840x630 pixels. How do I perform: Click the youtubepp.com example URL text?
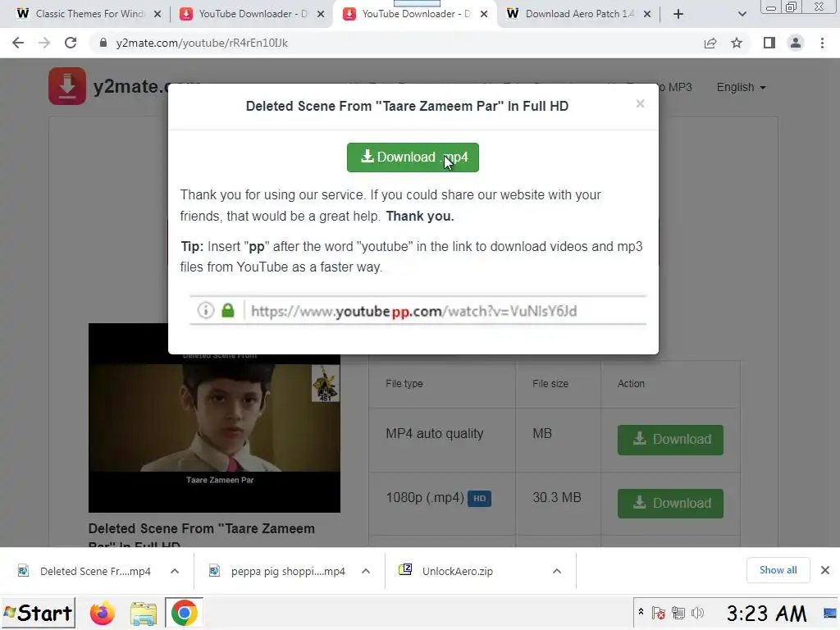[413, 311]
